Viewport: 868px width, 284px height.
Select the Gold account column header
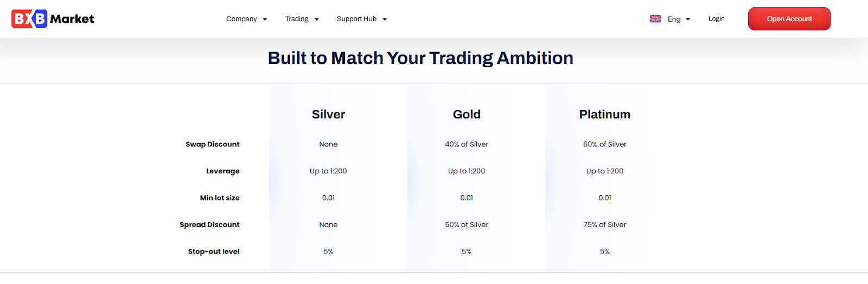[x=467, y=114]
